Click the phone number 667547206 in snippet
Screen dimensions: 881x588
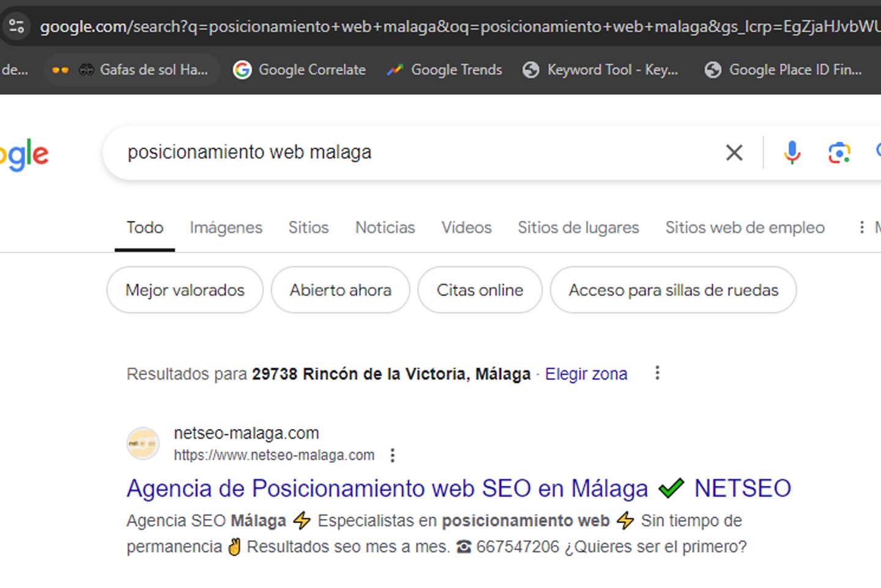(518, 546)
